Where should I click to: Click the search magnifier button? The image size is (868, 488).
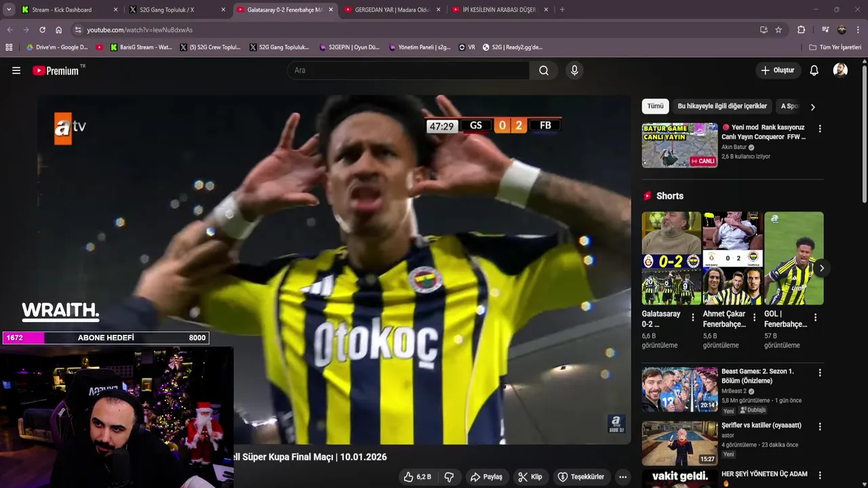544,70
